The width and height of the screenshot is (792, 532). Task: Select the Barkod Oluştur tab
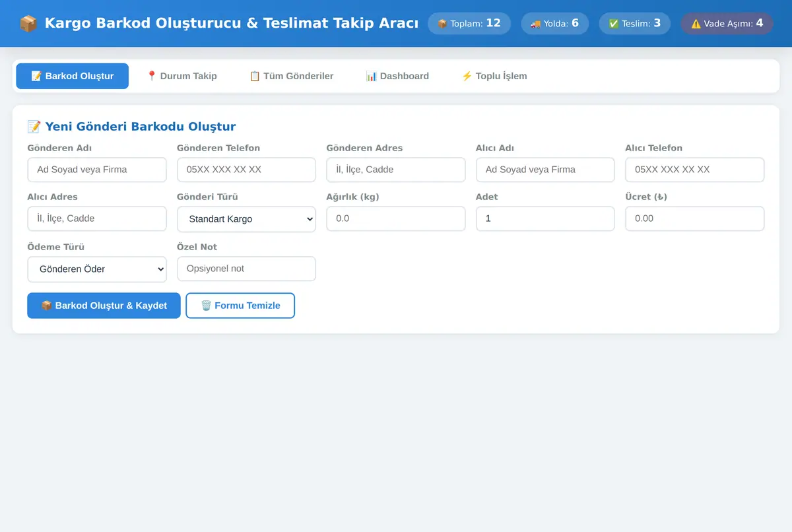(x=73, y=76)
